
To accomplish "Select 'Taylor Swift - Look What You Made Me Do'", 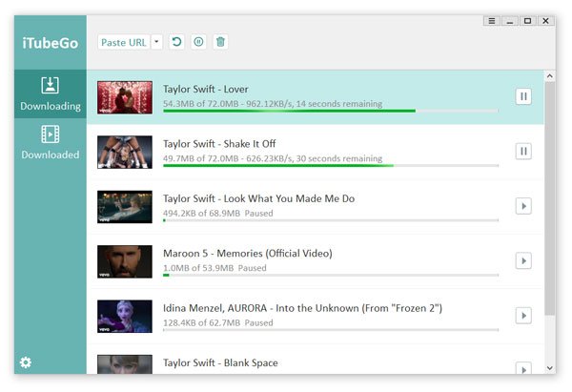I will click(258, 198).
